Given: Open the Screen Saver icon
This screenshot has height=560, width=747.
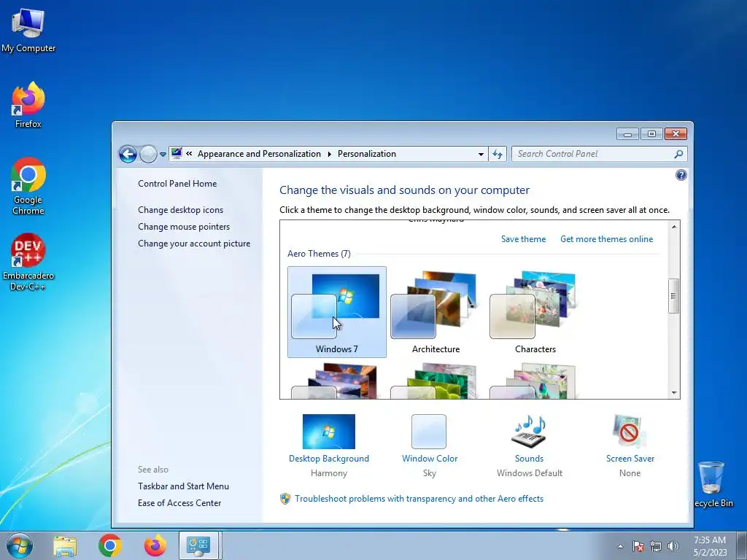Looking at the screenshot, I should pyautogui.click(x=630, y=432).
